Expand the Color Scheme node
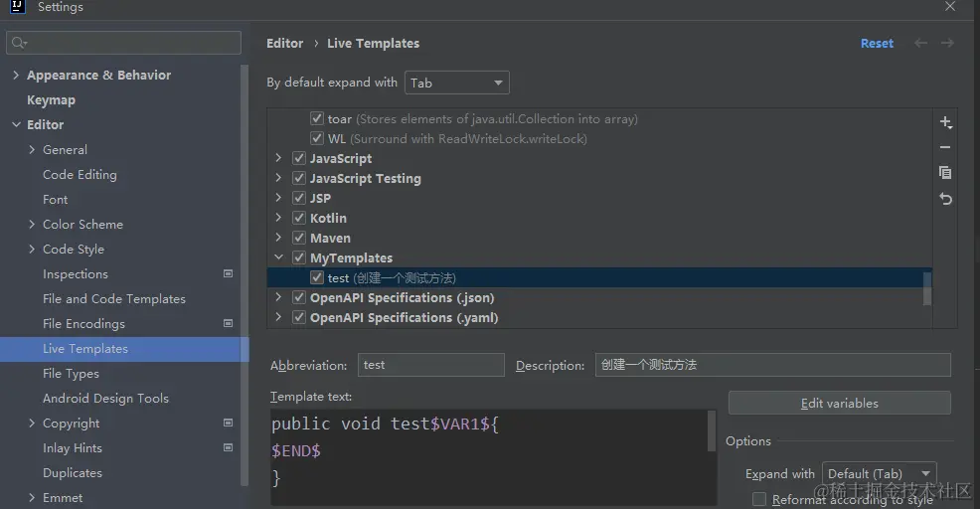Viewport: 980px width, 509px height. click(x=32, y=224)
